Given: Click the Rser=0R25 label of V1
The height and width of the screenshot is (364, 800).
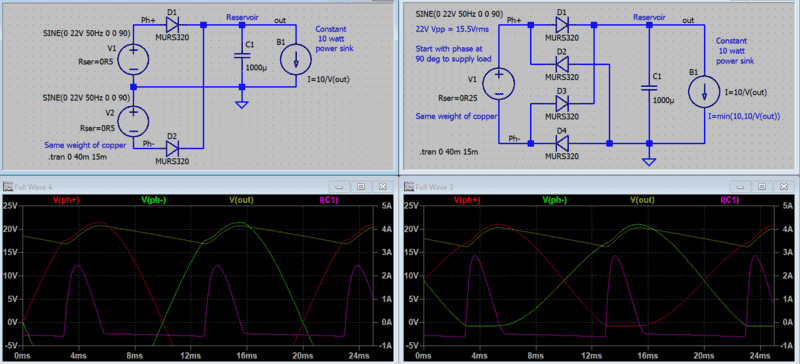Looking at the screenshot, I should click(x=456, y=97).
